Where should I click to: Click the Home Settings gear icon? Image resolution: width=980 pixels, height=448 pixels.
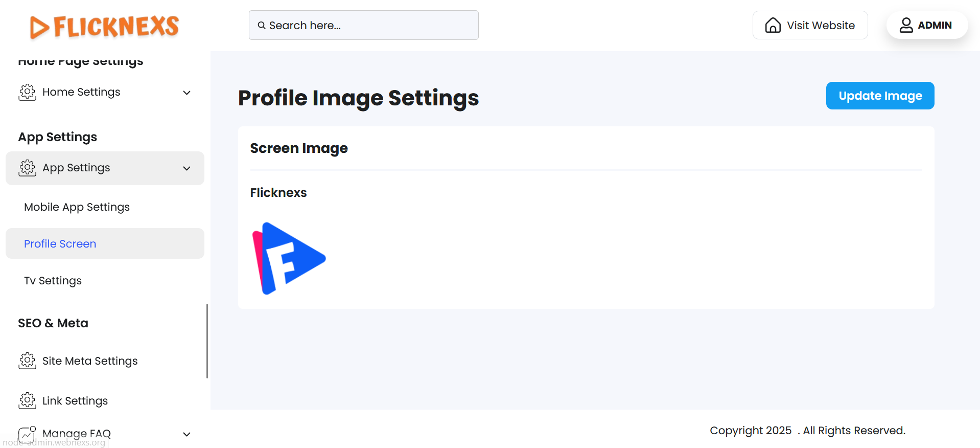[27, 92]
